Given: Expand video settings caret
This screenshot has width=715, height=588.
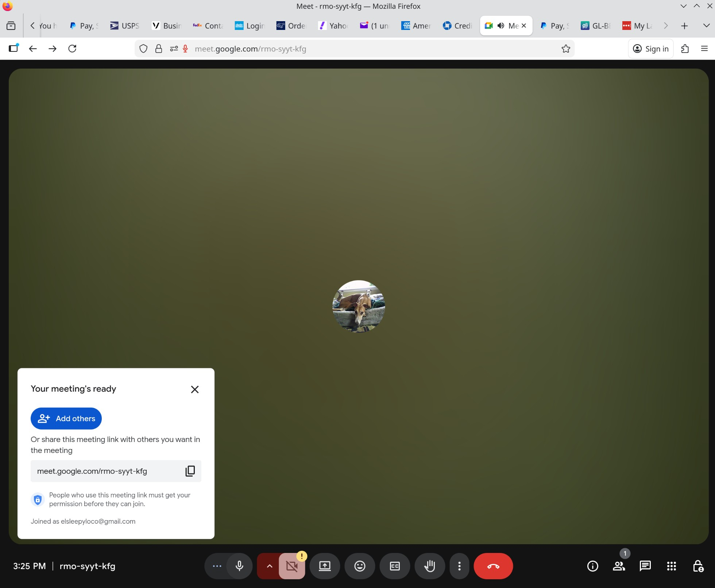Looking at the screenshot, I should pos(269,566).
